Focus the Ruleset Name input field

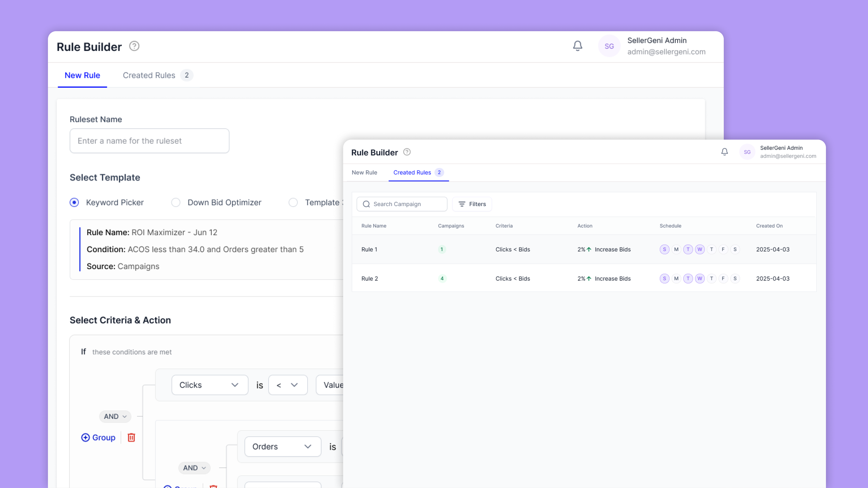(x=149, y=141)
